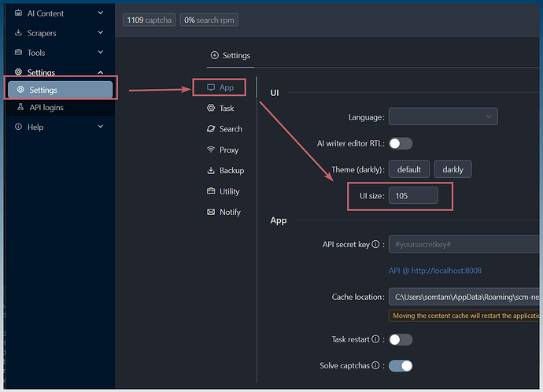Screen dimensions: 543x392
Task: Select the App settings section
Action: [x=220, y=87]
